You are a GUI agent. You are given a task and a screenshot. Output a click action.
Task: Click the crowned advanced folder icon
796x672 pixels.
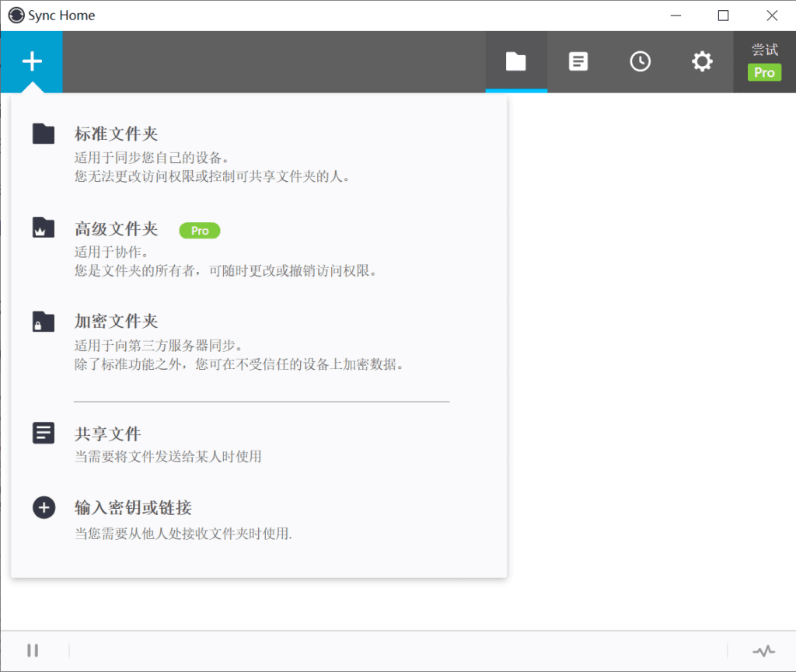point(44,227)
